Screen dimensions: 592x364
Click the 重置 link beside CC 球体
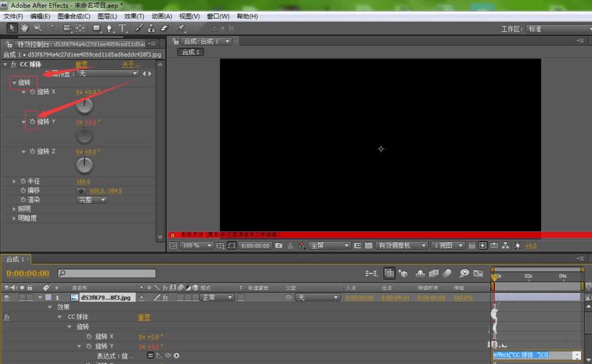(x=81, y=65)
